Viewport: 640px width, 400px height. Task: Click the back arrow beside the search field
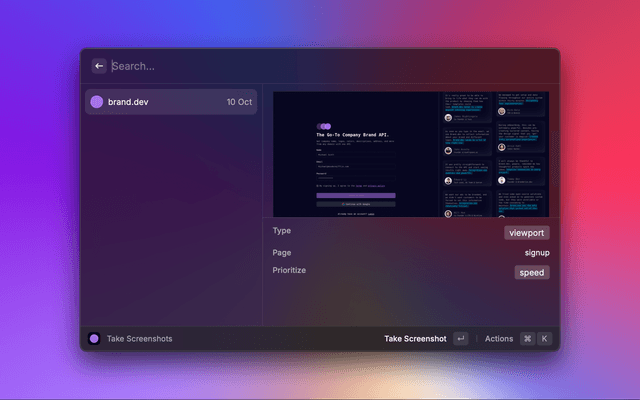coord(99,66)
